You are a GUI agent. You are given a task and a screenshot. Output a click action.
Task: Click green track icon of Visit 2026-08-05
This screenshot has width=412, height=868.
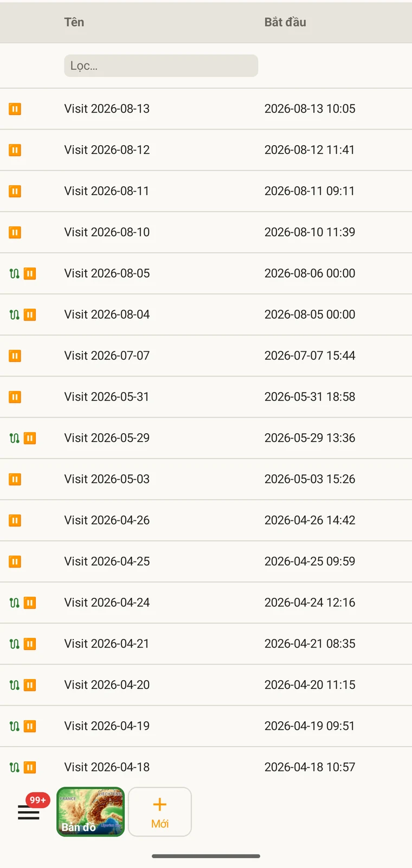point(15,273)
